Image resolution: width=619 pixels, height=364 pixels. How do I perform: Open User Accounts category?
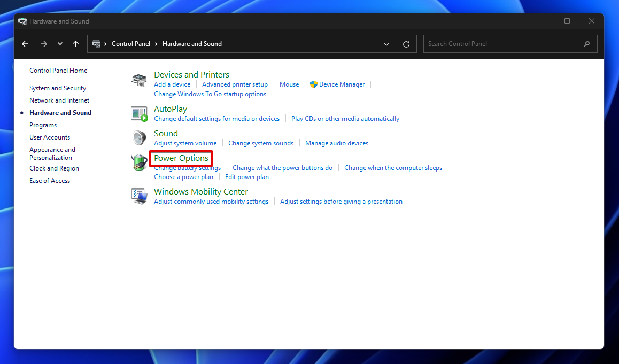49,137
